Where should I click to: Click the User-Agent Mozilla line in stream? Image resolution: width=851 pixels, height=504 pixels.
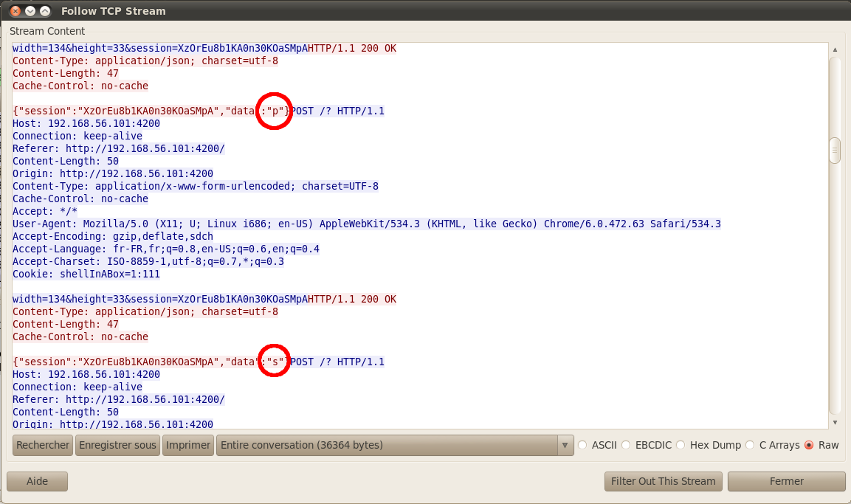click(x=366, y=224)
